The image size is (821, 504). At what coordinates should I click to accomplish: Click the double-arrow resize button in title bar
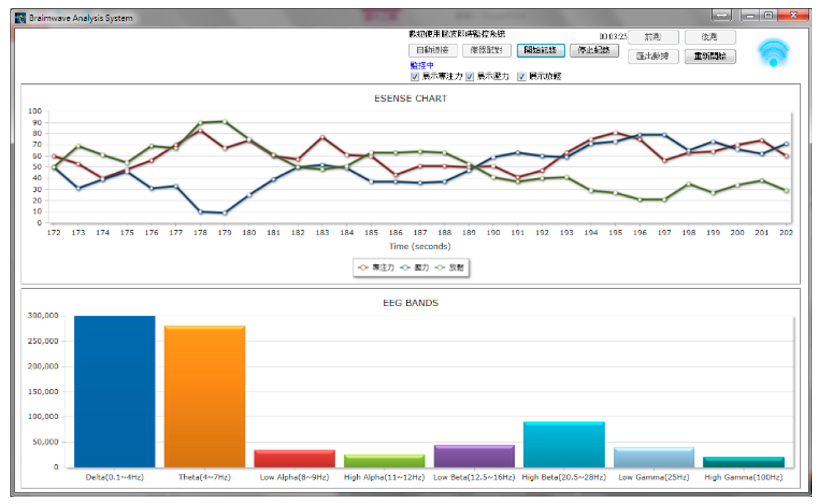(x=721, y=15)
